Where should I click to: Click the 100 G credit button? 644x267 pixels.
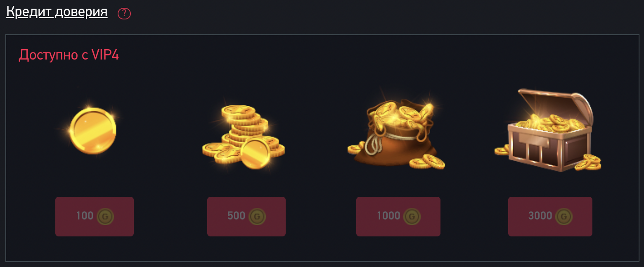point(95,217)
